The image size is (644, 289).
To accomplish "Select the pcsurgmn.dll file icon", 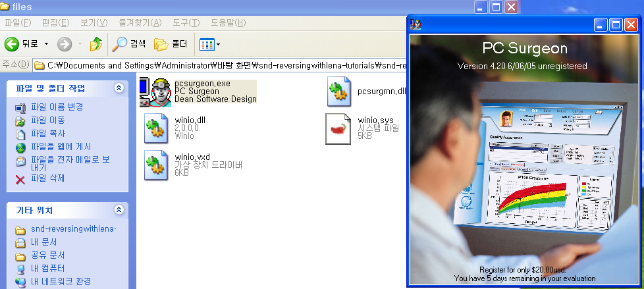I will click(338, 91).
